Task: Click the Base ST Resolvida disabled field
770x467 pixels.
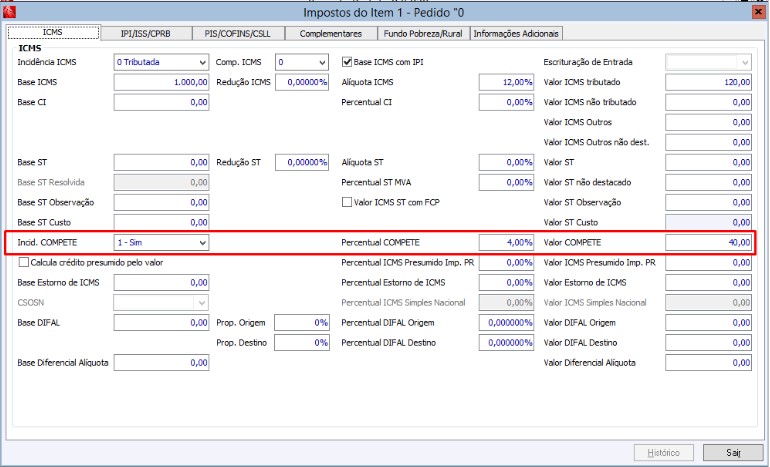Action: [161, 182]
